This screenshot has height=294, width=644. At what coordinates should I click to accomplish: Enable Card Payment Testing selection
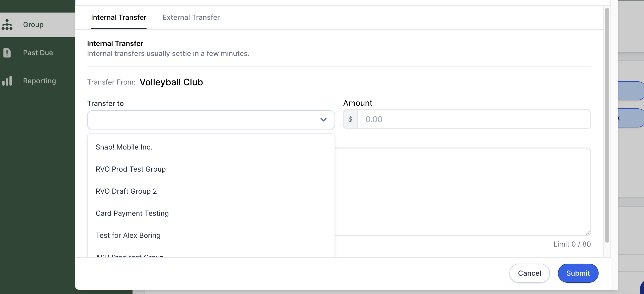point(132,213)
